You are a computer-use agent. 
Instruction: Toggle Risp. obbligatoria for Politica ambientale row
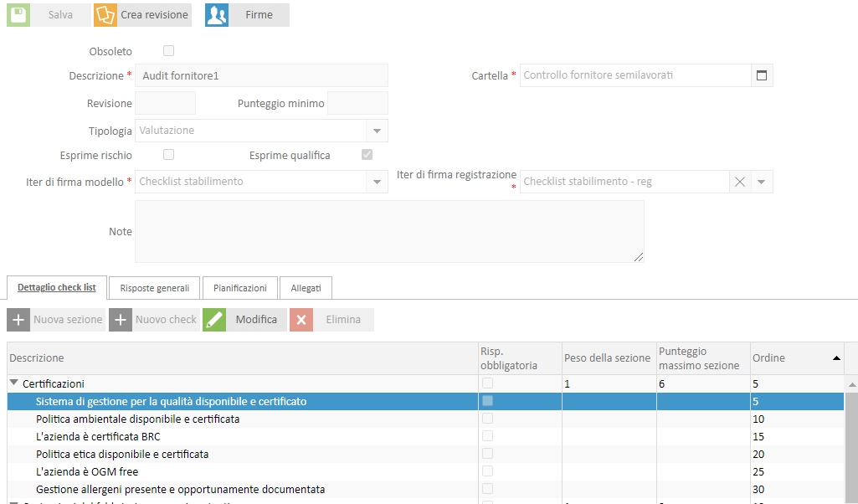(x=487, y=419)
